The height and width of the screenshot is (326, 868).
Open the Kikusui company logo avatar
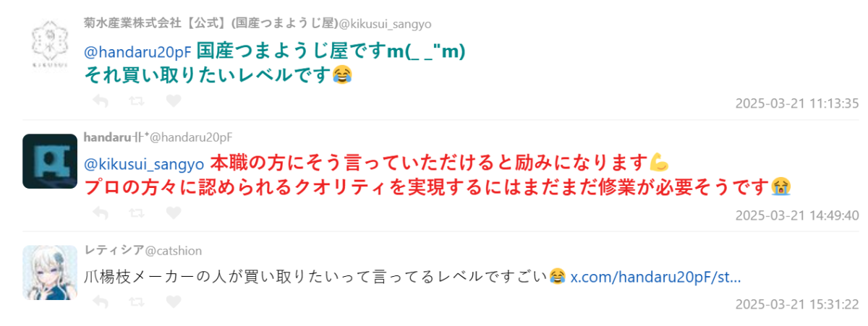(x=50, y=46)
